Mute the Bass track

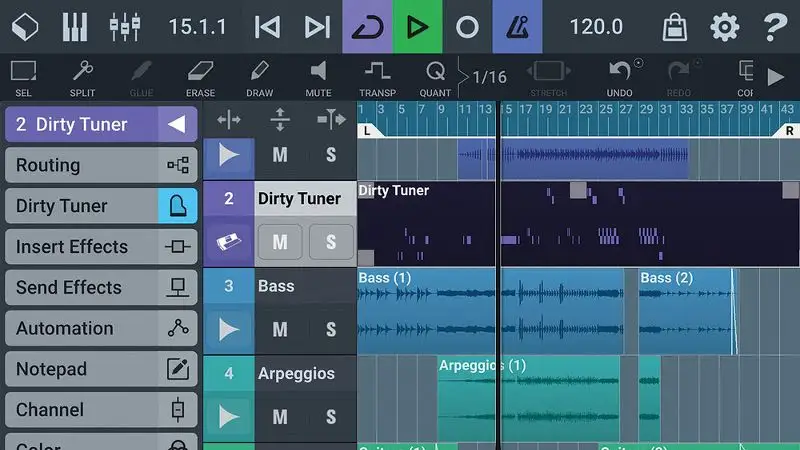(280, 329)
